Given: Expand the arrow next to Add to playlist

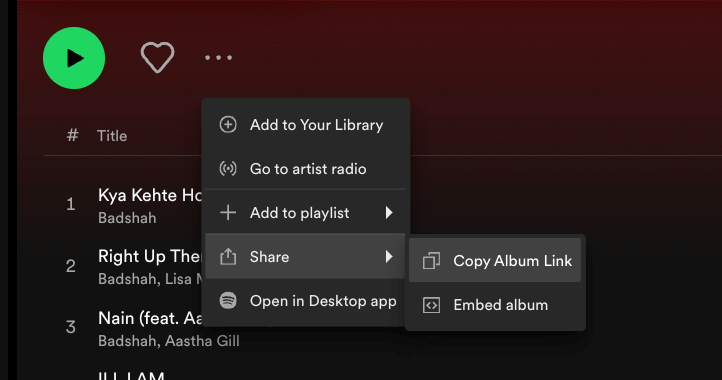Looking at the screenshot, I should coord(389,212).
